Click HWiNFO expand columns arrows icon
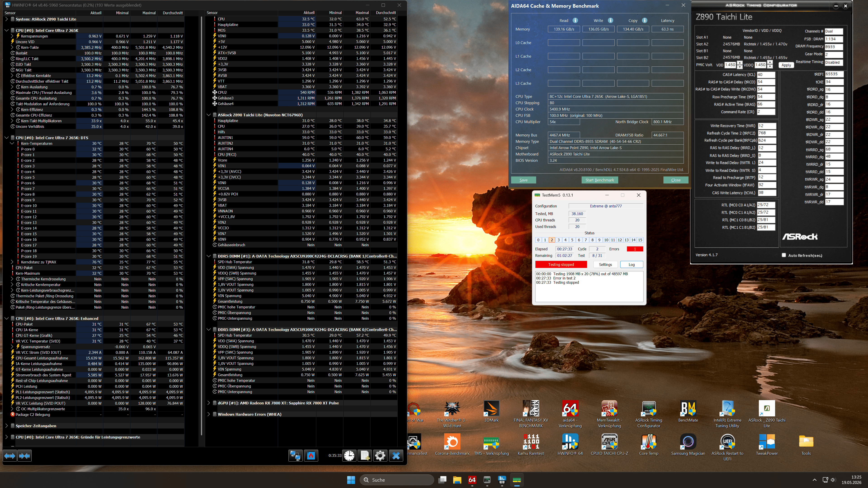The width and height of the screenshot is (868, 488). [x=10, y=456]
